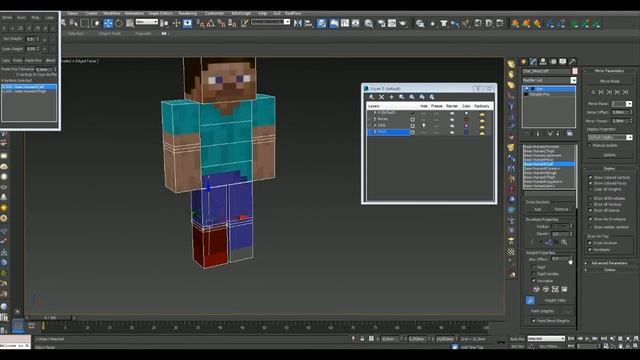This screenshot has height=360, width=640.
Task: Open the Create tab of command panel
Action: tap(524, 62)
